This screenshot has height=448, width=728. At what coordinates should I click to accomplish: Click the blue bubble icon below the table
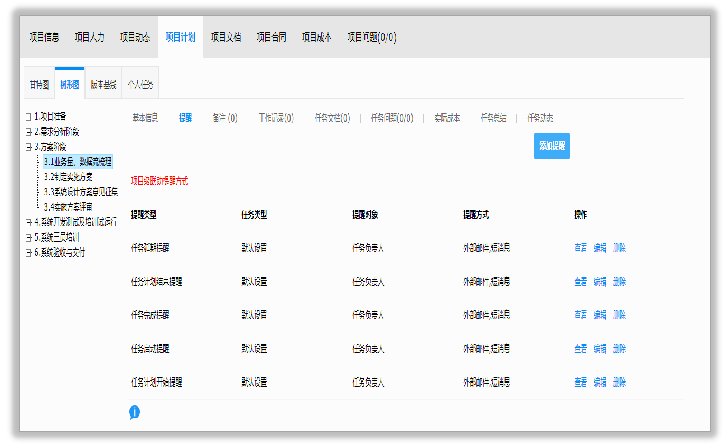[134, 412]
